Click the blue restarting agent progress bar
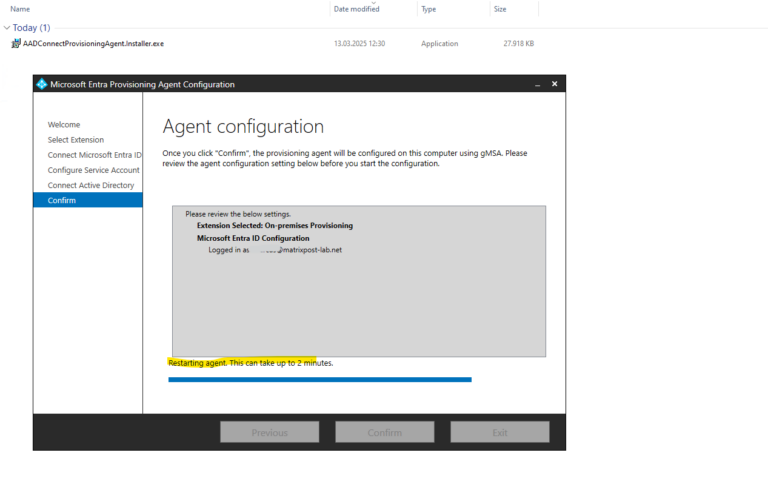768x484 pixels. 320,380
